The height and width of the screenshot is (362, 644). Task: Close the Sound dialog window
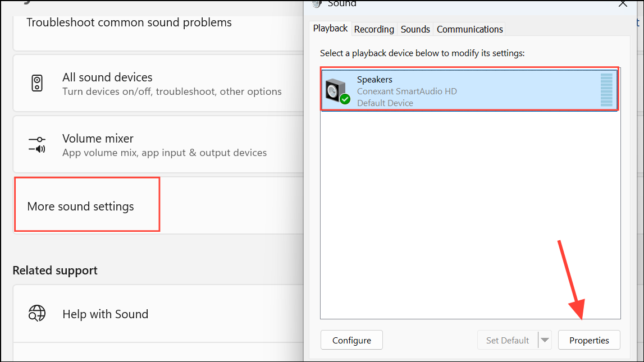622,3
